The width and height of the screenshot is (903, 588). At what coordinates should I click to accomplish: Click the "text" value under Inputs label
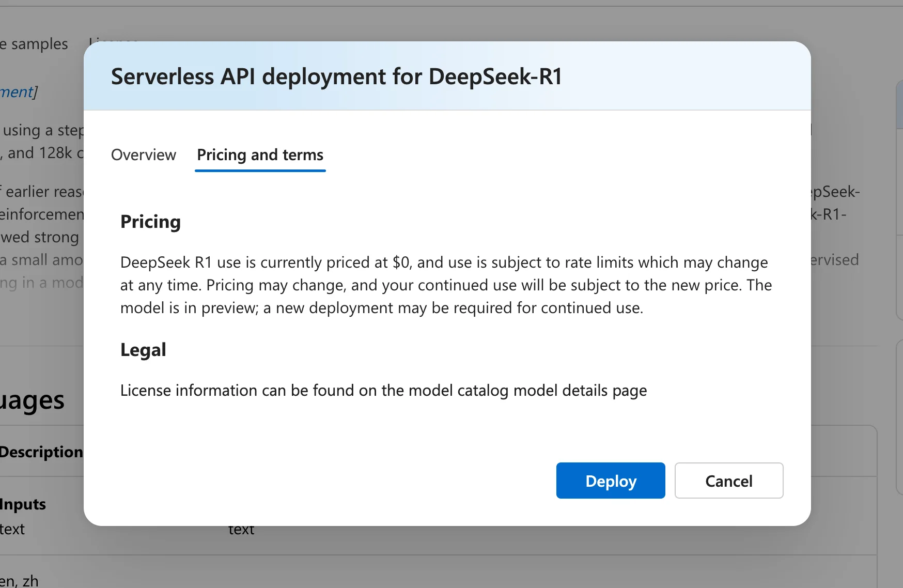tap(12, 529)
